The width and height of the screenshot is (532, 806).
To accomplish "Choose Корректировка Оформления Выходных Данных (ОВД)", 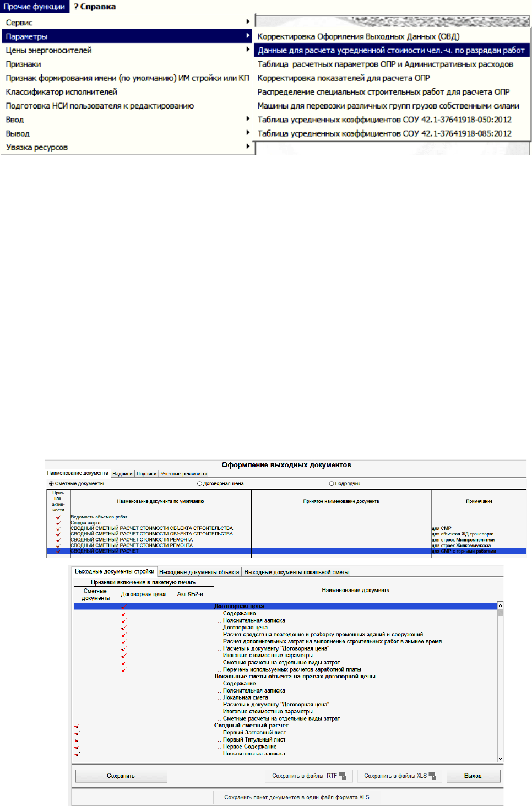I will pos(358,36).
